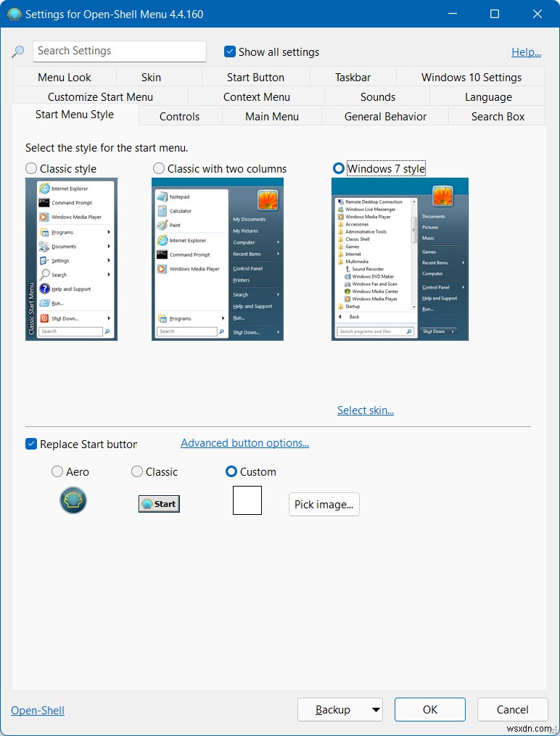Open the General Behavior tab
The height and width of the screenshot is (736, 560).
[x=385, y=117]
